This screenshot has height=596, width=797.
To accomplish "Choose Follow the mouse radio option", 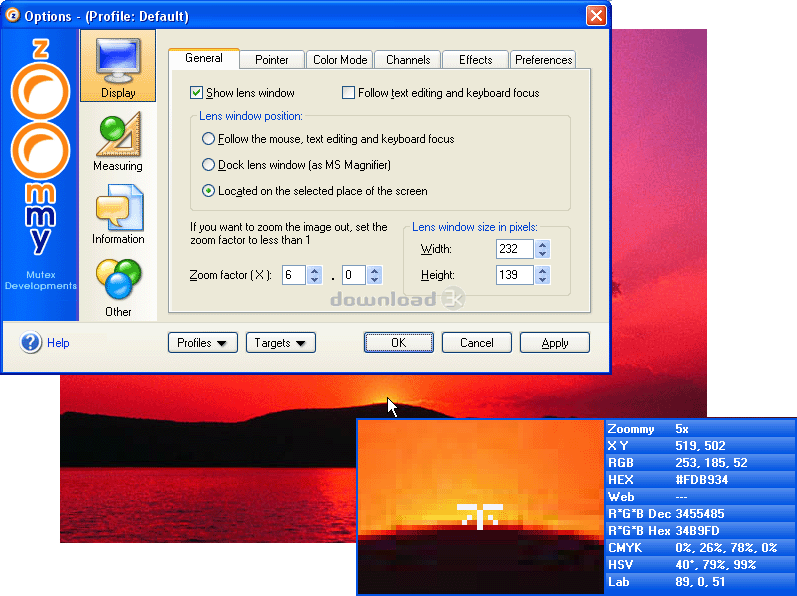I will click(208, 139).
